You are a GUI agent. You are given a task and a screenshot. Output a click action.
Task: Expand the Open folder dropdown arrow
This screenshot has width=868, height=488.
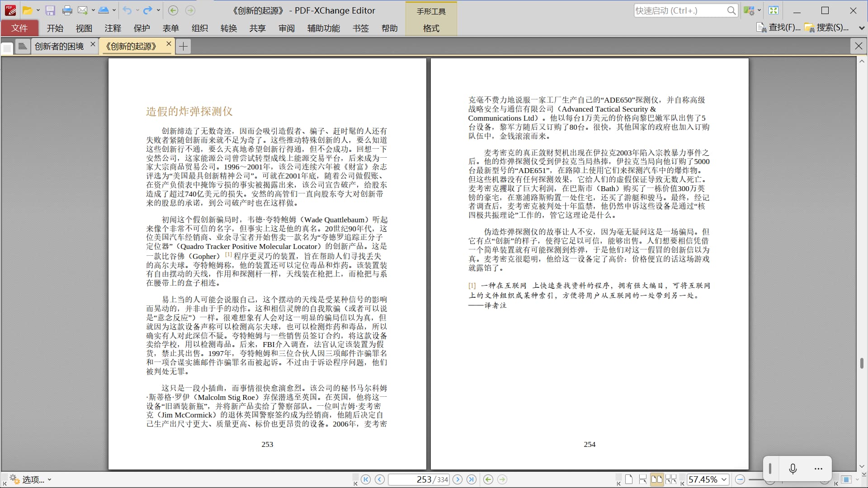coord(38,10)
